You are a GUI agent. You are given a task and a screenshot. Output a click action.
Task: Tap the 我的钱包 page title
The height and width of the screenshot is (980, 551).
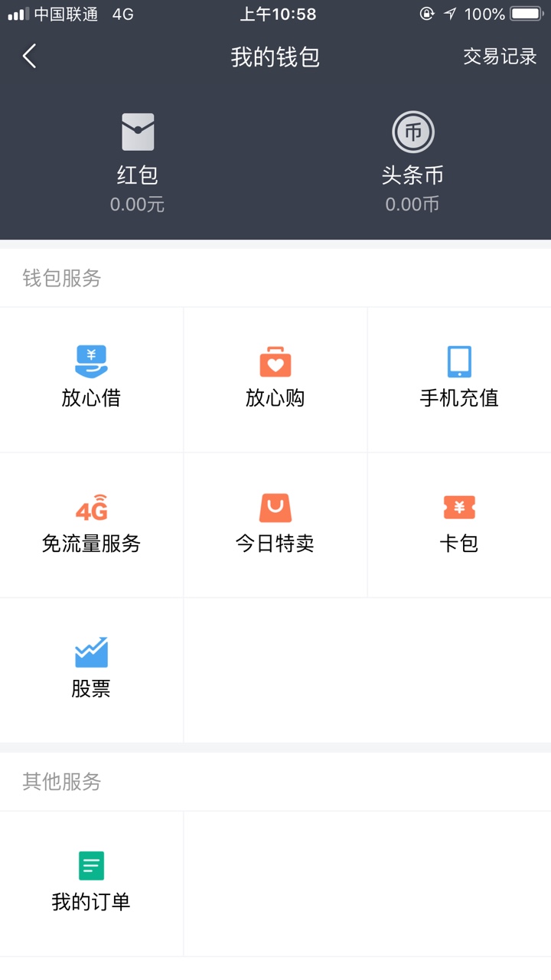tap(275, 57)
